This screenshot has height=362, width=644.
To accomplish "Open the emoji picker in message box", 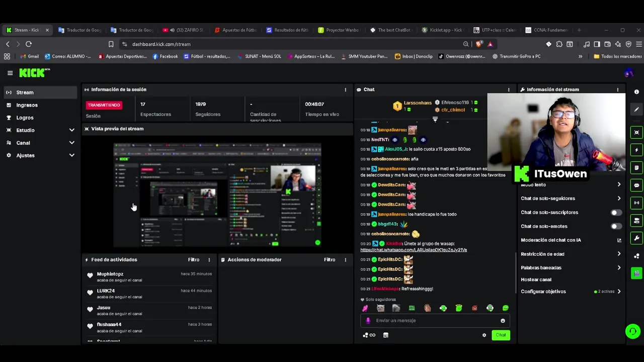I will [503, 320].
